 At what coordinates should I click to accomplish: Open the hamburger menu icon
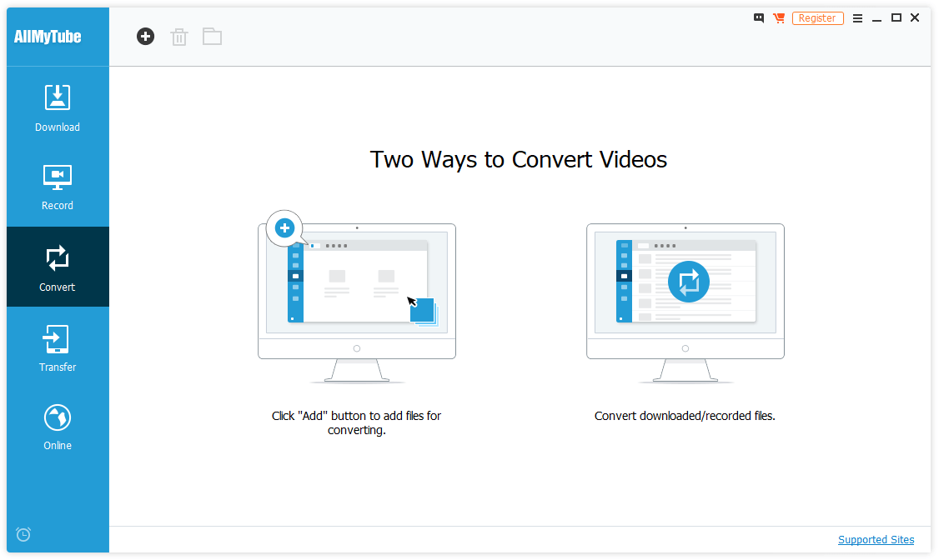point(857,18)
